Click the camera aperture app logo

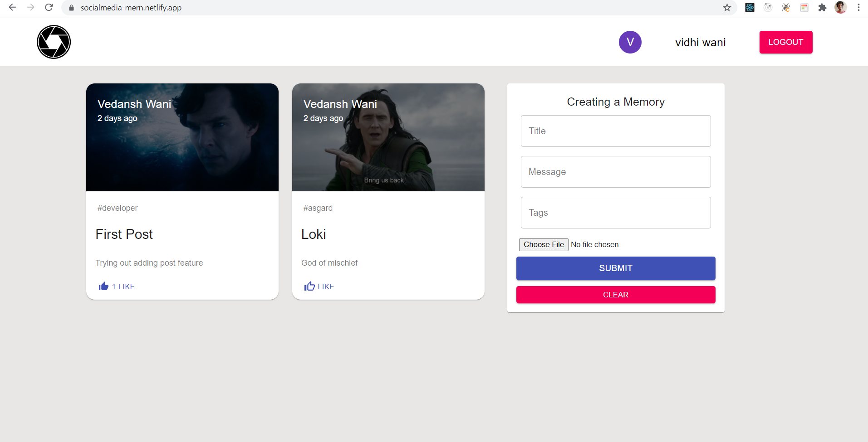(x=54, y=42)
